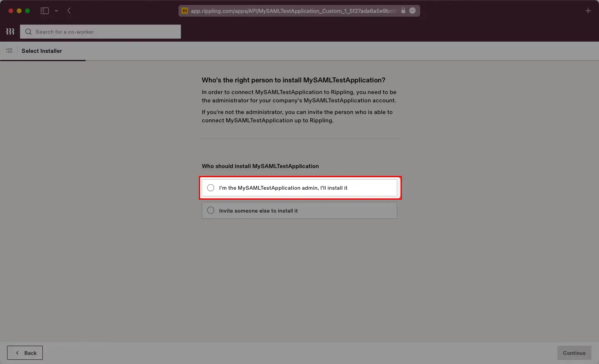Toggle the browser sidebar icon
Screen dimensions: 599x364
click(x=45, y=11)
